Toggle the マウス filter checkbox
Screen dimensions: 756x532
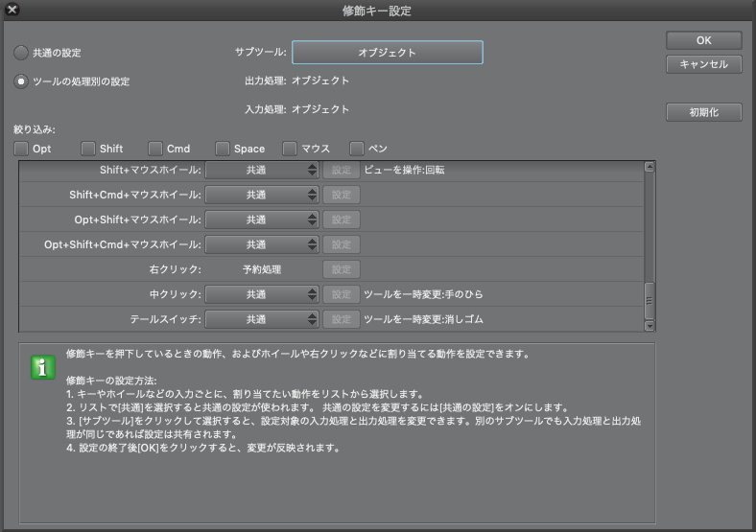coord(290,149)
